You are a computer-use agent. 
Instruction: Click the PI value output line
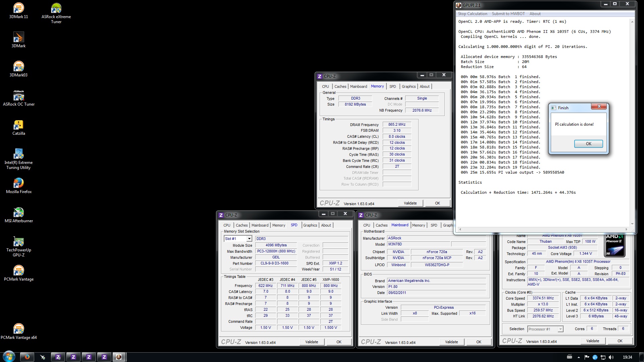click(x=512, y=173)
